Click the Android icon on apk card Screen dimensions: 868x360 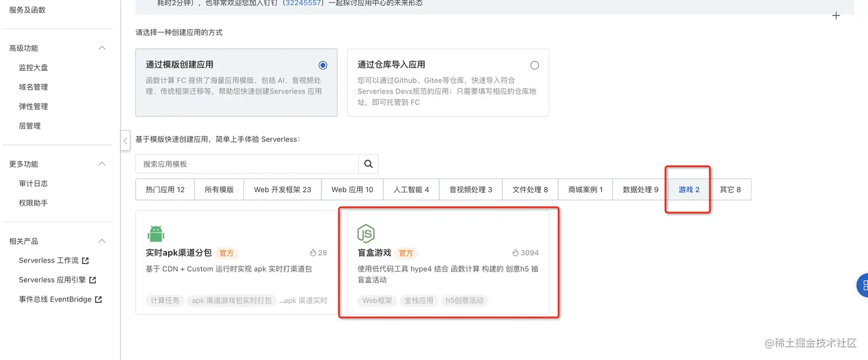156,234
